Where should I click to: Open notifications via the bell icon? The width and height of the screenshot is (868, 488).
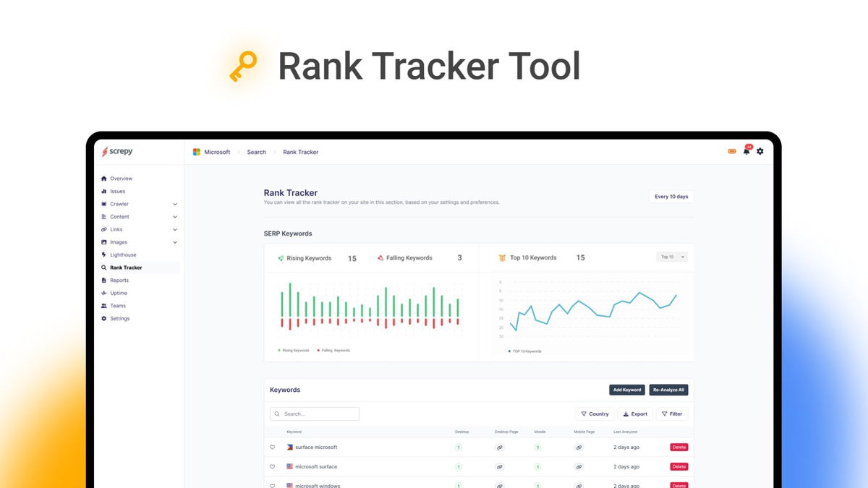[x=746, y=152]
